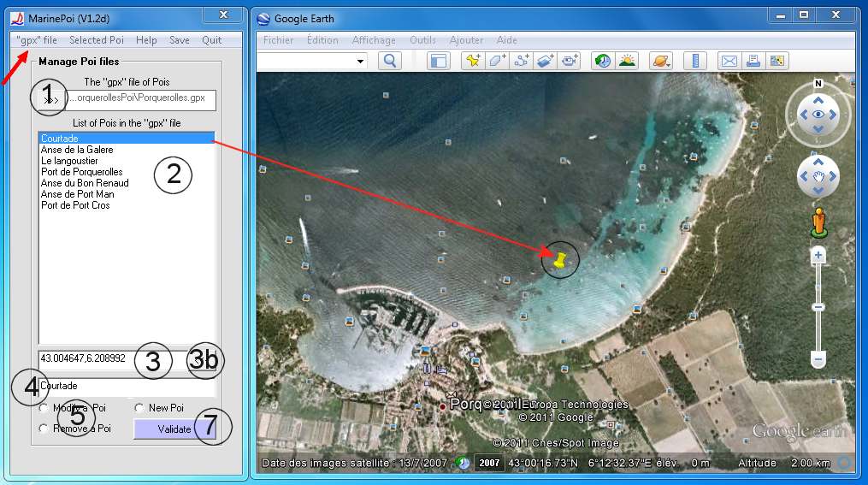This screenshot has height=485, width=868.
Task: Open the planet switcher icon
Action: (x=661, y=61)
